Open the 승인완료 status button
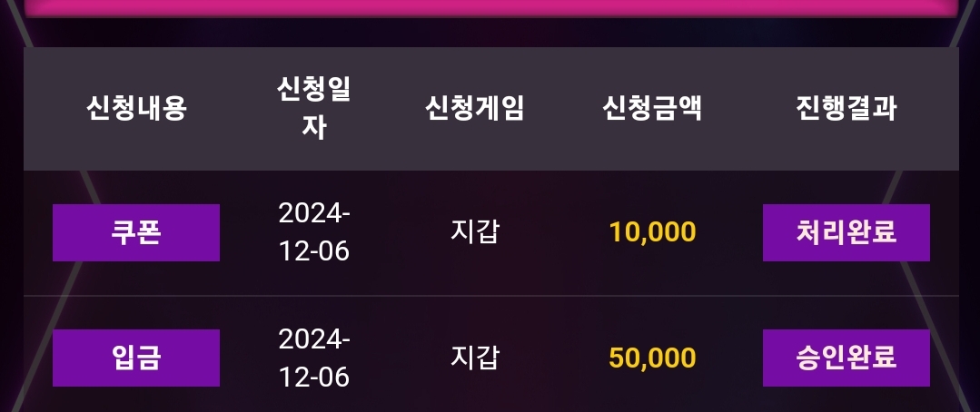This screenshot has width=980, height=412. point(846,358)
